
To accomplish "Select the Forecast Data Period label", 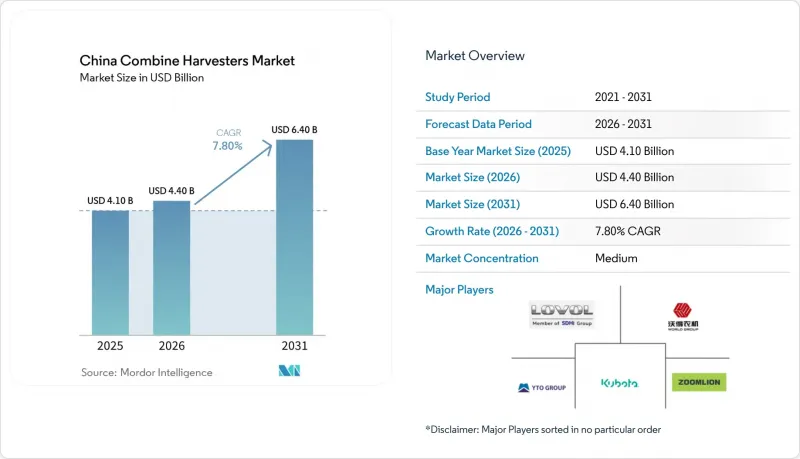I will coord(479,124).
